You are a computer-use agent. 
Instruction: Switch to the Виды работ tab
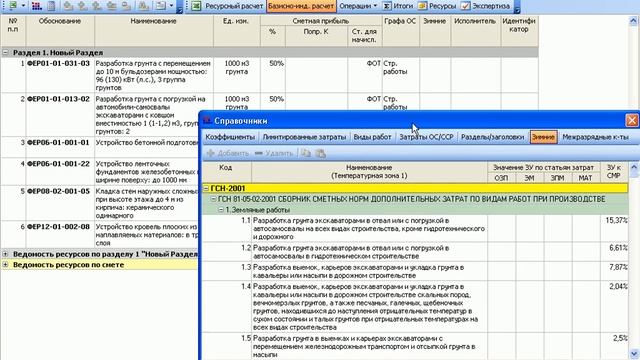coord(372,137)
